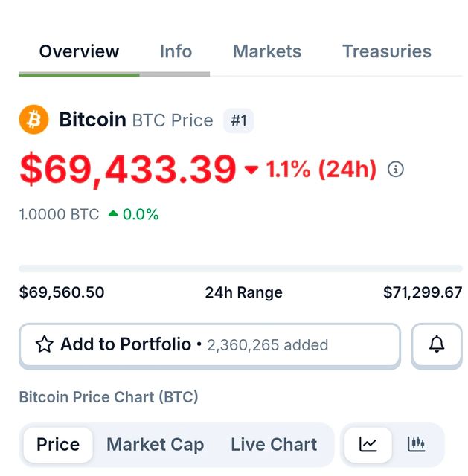Screen dimensions: 468x476
Task: Click the 24h Range progress bar
Action: pyautogui.click(x=240, y=268)
